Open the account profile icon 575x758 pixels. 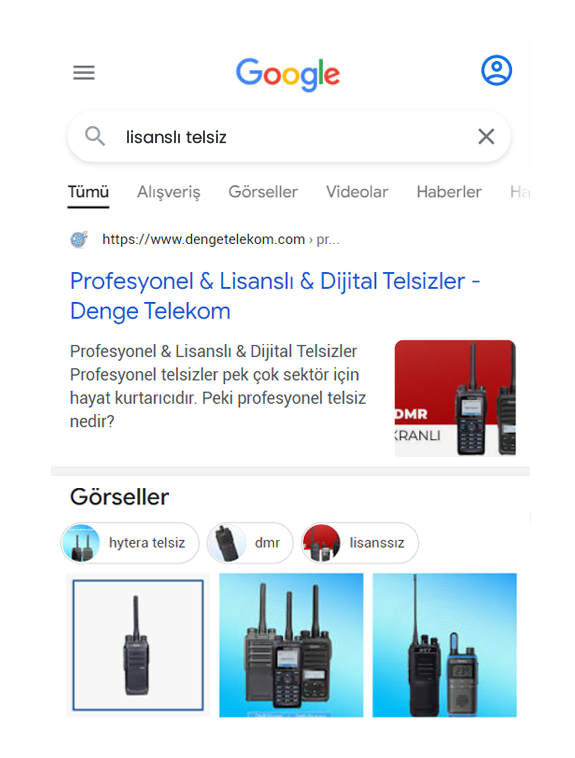tap(496, 71)
